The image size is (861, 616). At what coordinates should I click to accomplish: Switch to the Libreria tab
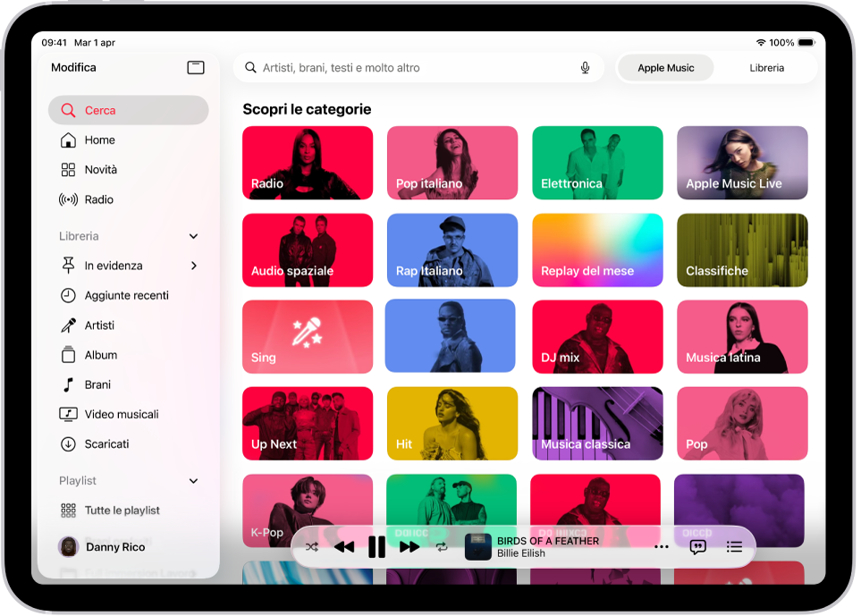(x=766, y=67)
